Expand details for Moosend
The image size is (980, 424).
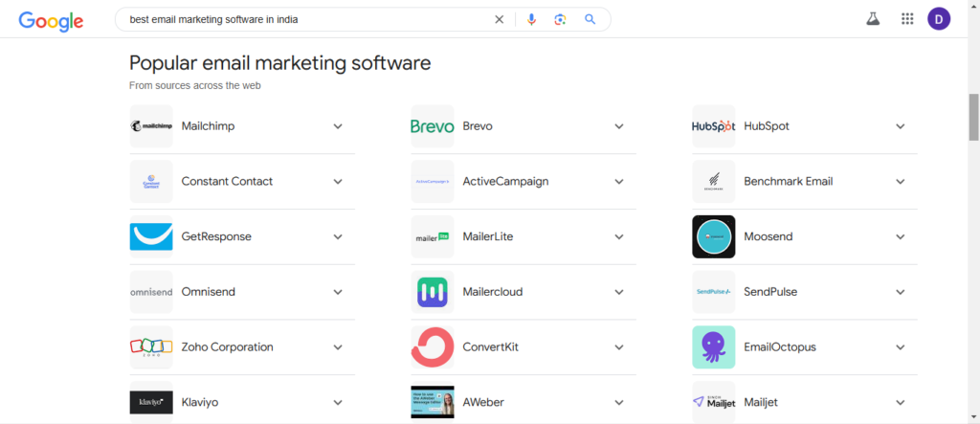[900, 236]
